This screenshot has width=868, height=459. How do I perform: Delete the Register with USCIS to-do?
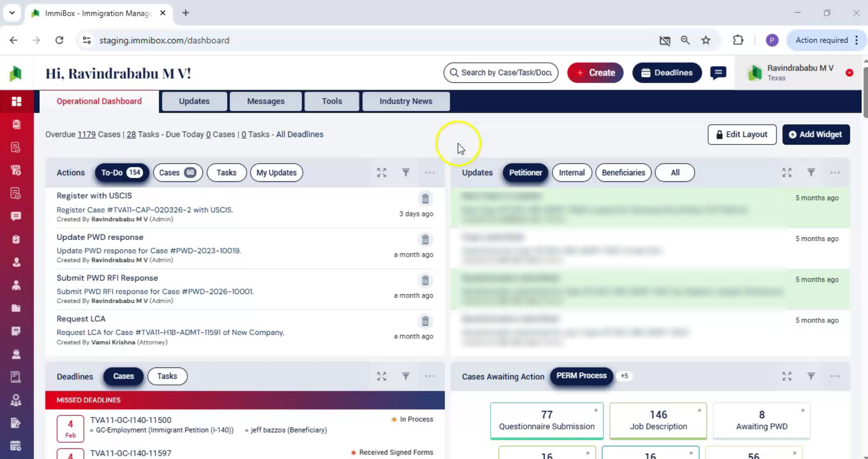tap(425, 198)
